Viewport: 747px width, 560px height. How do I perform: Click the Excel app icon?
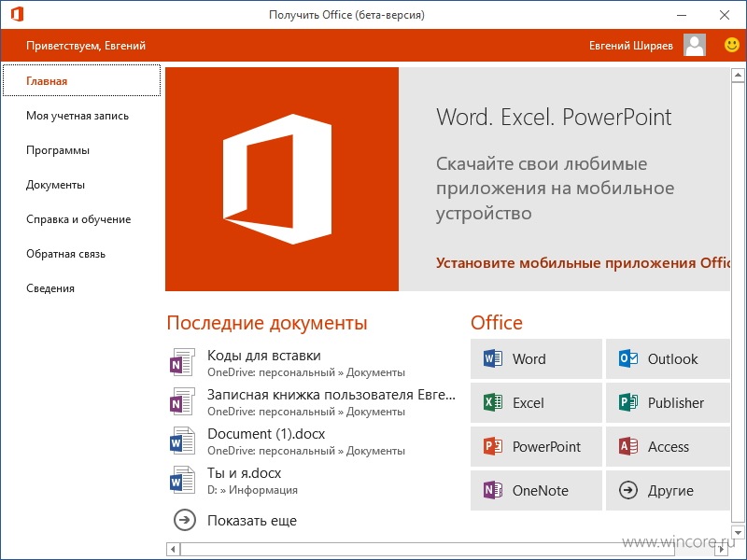(x=493, y=402)
